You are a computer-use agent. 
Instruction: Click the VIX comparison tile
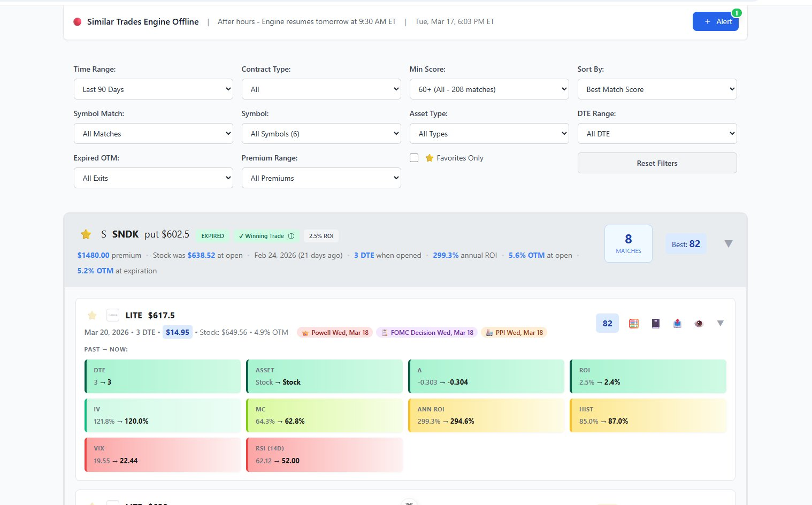pos(163,455)
